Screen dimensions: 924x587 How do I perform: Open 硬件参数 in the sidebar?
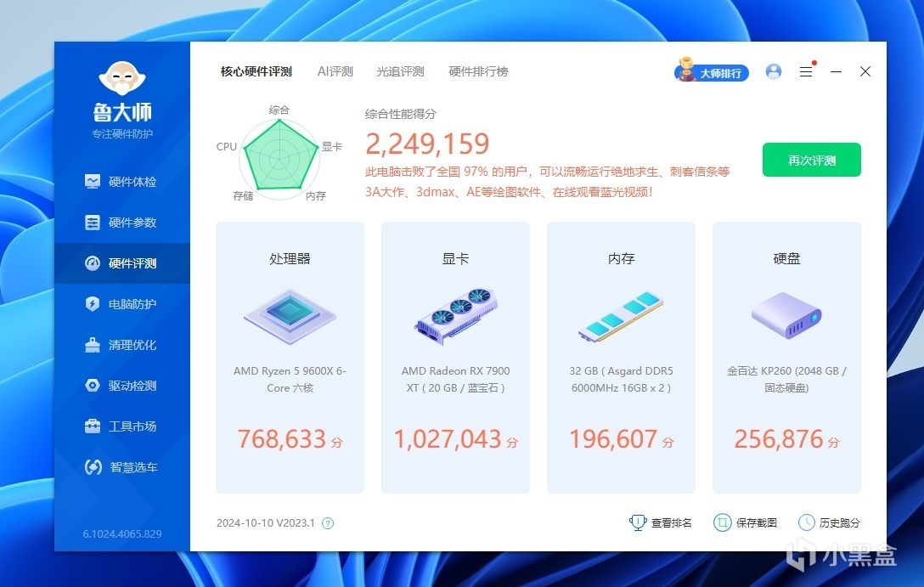click(x=122, y=223)
